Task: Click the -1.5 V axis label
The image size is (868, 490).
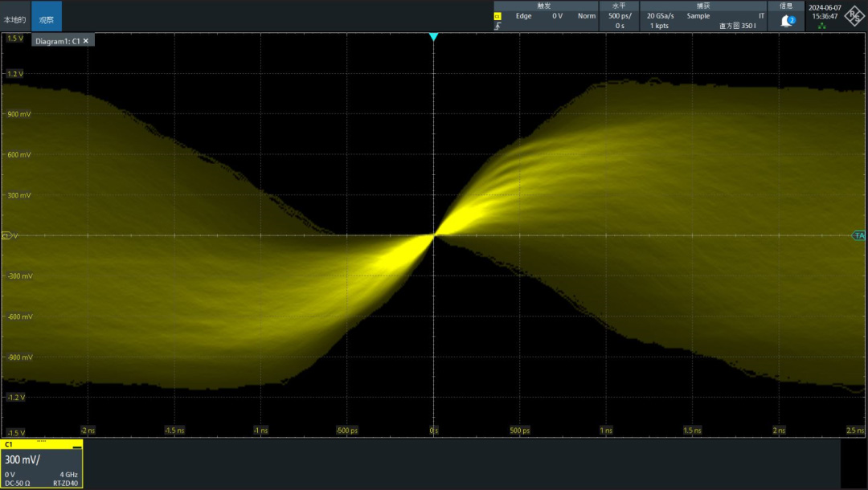Action: [15, 433]
